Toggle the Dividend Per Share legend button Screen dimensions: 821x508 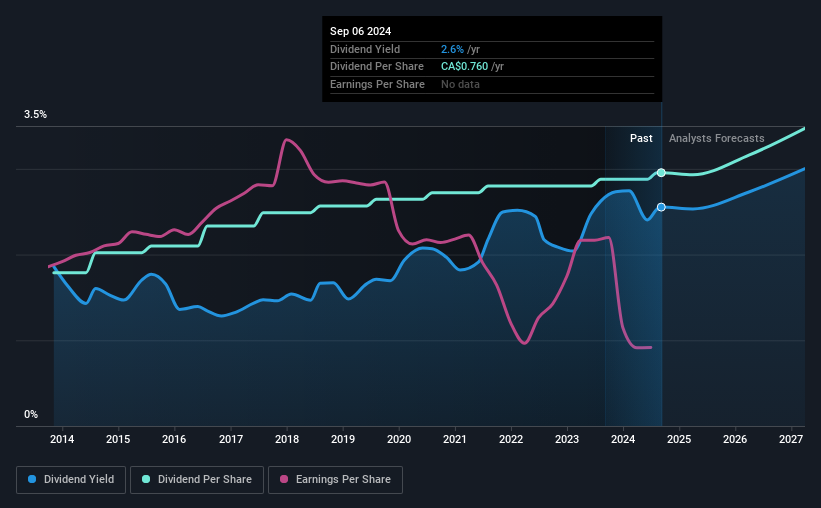tap(197, 480)
